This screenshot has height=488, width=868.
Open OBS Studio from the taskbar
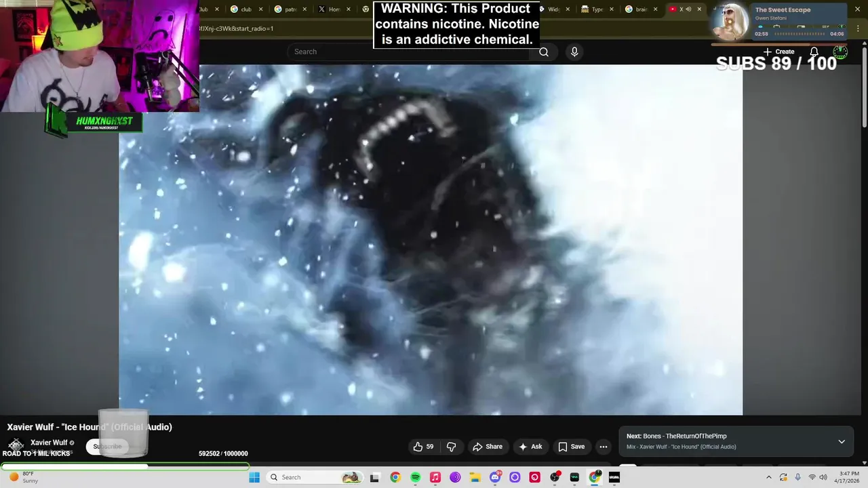[x=555, y=477]
